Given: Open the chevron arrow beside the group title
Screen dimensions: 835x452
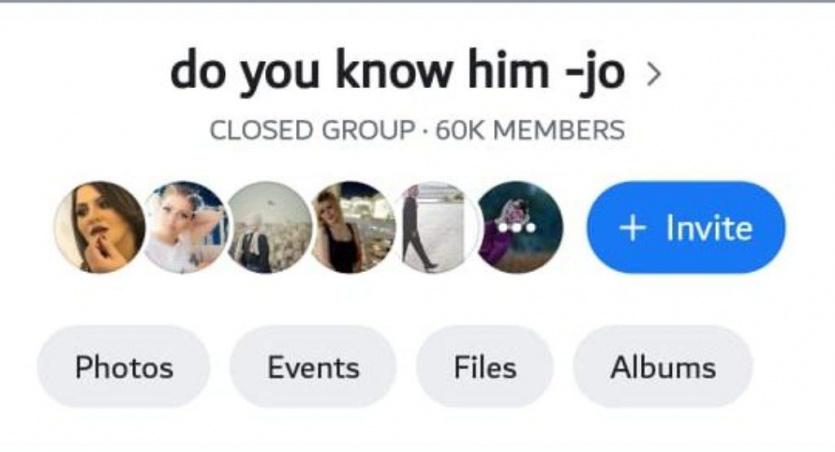Looking at the screenshot, I should click(653, 74).
